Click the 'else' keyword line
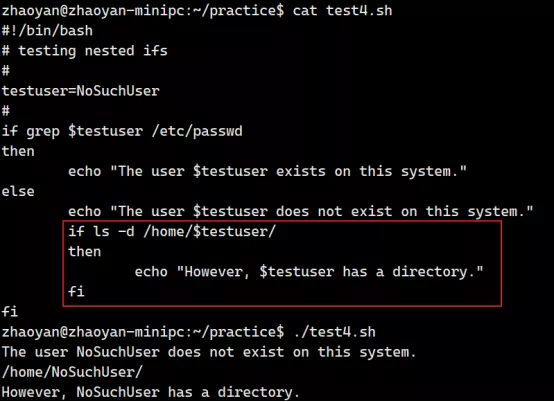This screenshot has height=402, width=554. tap(18, 191)
